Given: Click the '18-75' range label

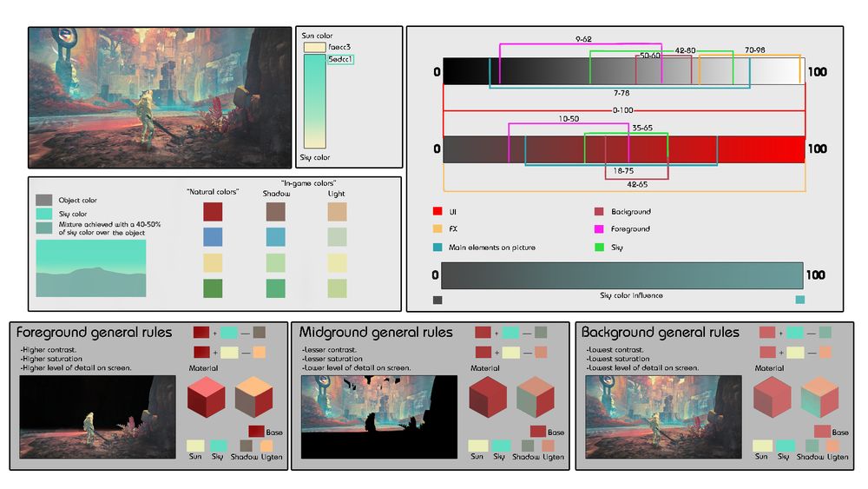Looking at the screenshot, I should 623,170.
